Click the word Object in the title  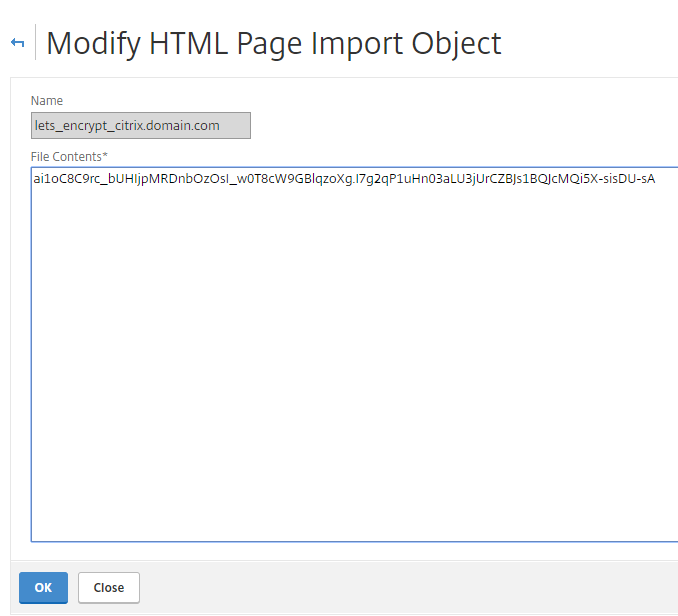456,43
